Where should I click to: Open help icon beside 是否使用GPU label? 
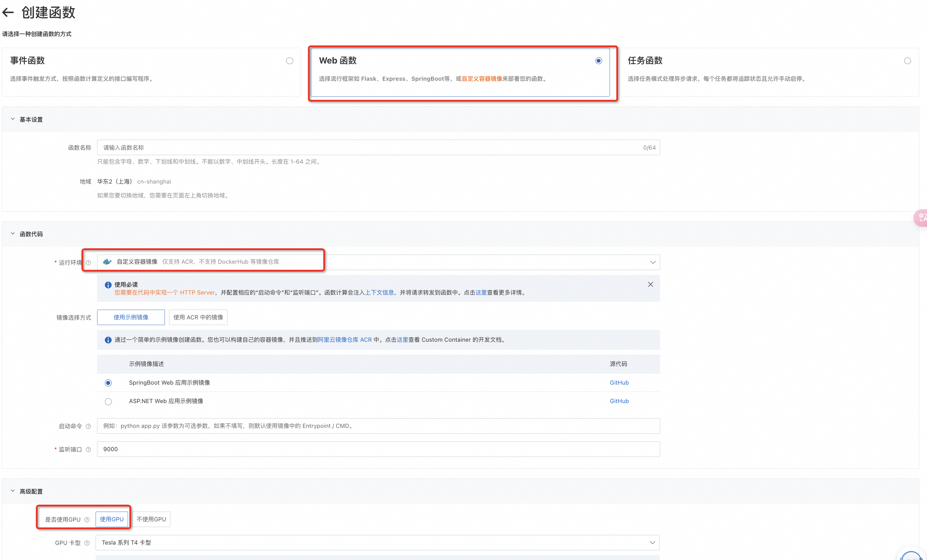pyautogui.click(x=87, y=520)
